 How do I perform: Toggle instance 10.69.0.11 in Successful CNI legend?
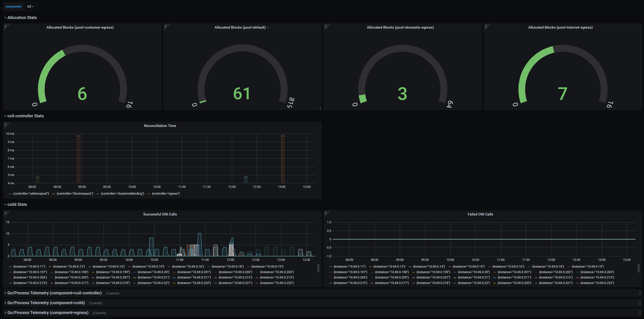29,267
